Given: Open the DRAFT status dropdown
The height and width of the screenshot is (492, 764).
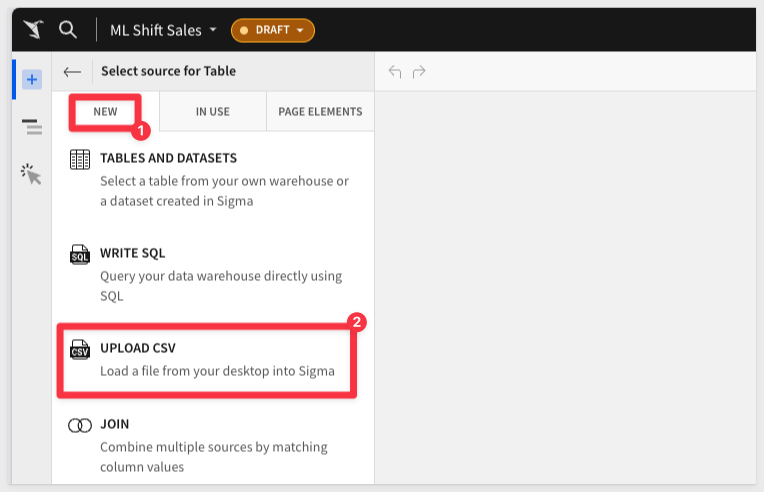Looking at the screenshot, I should 273,30.
